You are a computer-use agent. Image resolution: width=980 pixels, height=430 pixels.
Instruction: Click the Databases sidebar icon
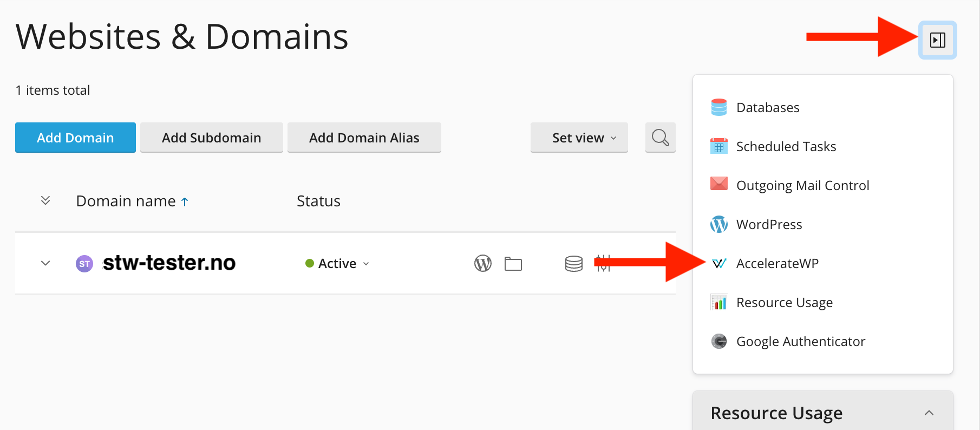(718, 107)
